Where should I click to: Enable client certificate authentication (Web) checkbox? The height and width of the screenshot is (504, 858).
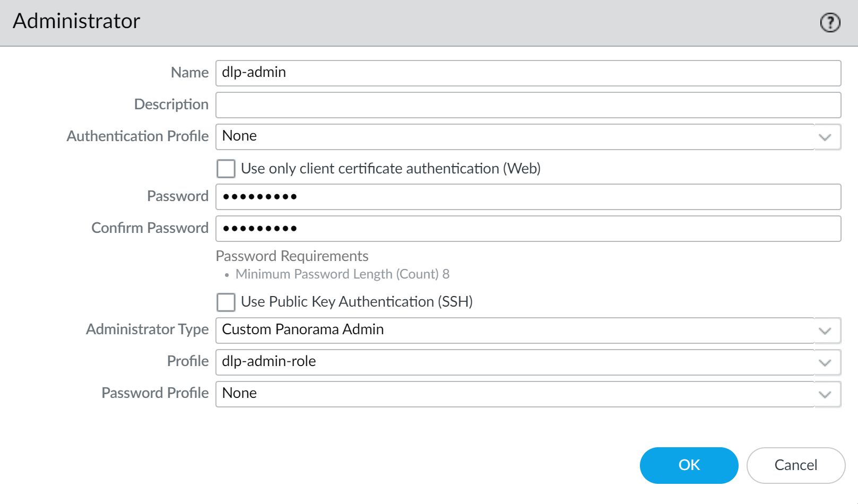pos(226,169)
